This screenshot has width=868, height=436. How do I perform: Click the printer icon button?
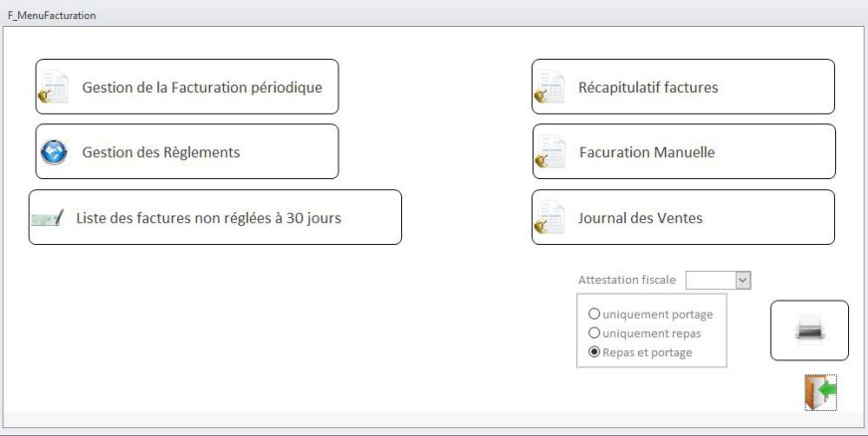[809, 330]
